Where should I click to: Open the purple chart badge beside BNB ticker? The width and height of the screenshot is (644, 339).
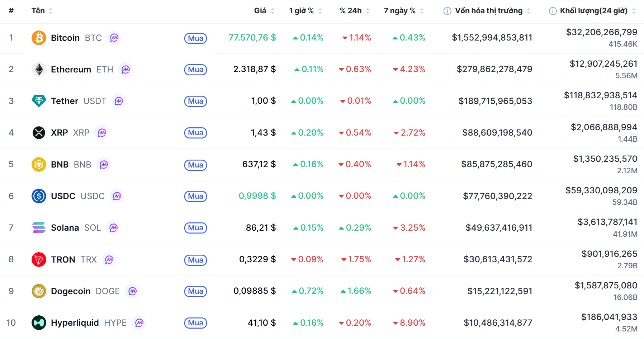point(104,164)
